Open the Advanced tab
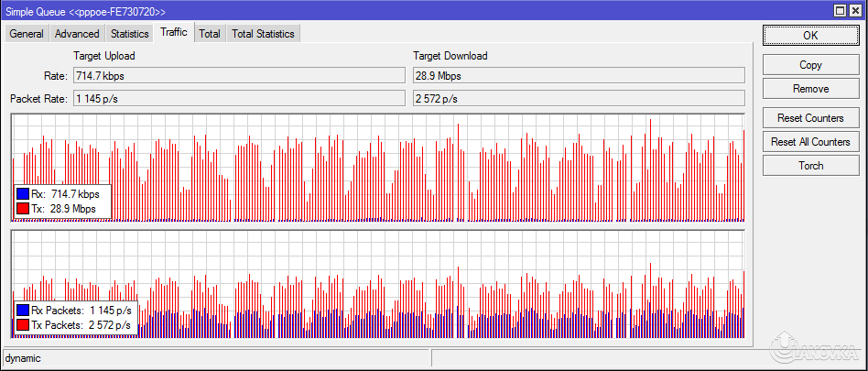The width and height of the screenshot is (868, 371). 77,34
